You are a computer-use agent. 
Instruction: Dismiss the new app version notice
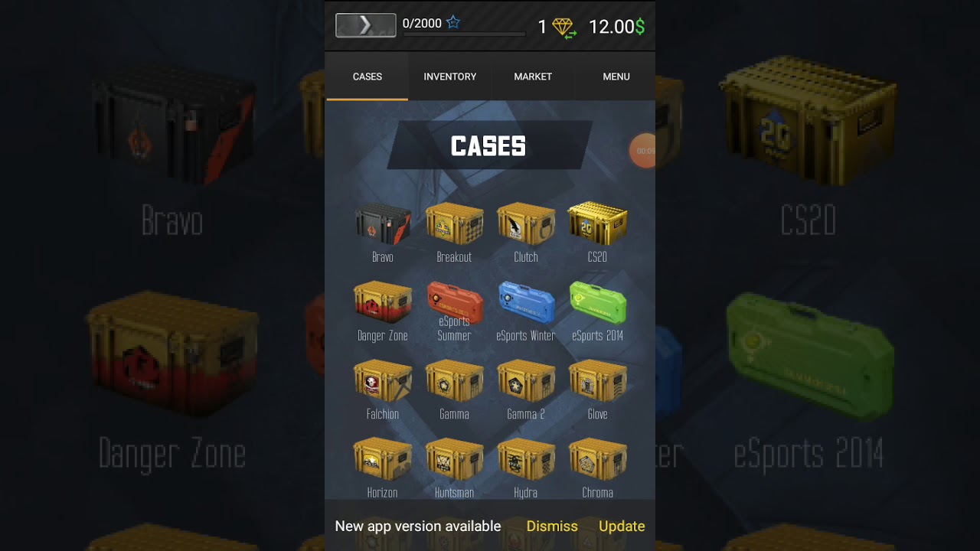tap(552, 527)
